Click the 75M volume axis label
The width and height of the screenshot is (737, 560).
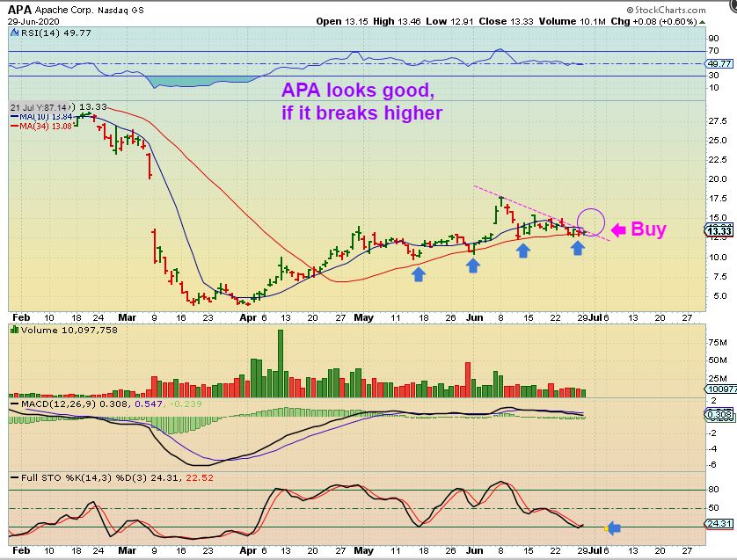(718, 343)
